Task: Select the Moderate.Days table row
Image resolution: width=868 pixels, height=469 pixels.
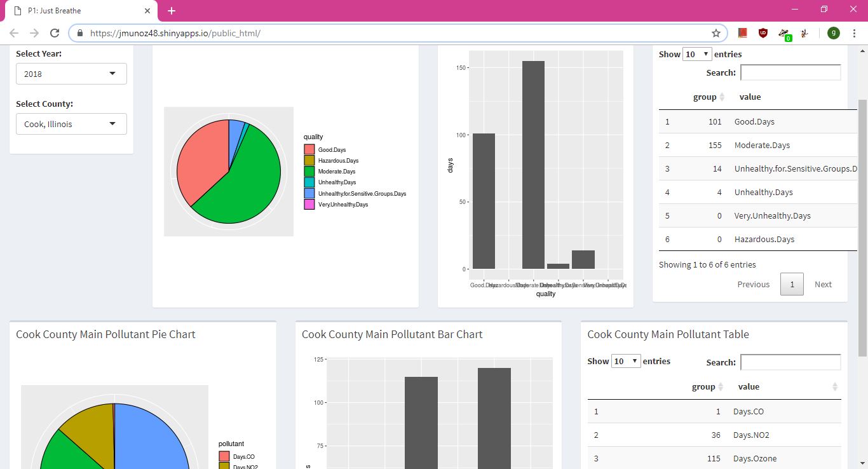Action: 758,145
